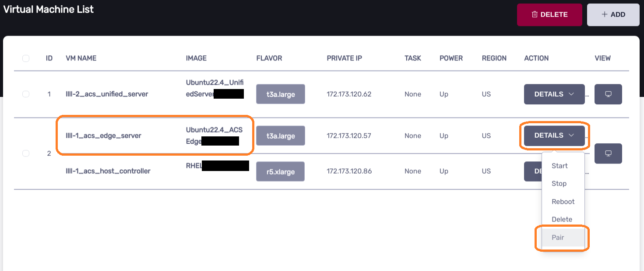Image resolution: width=644 pixels, height=271 pixels.
Task: Click IIII-1_acs_host_controller VM name
Action: [x=108, y=171]
